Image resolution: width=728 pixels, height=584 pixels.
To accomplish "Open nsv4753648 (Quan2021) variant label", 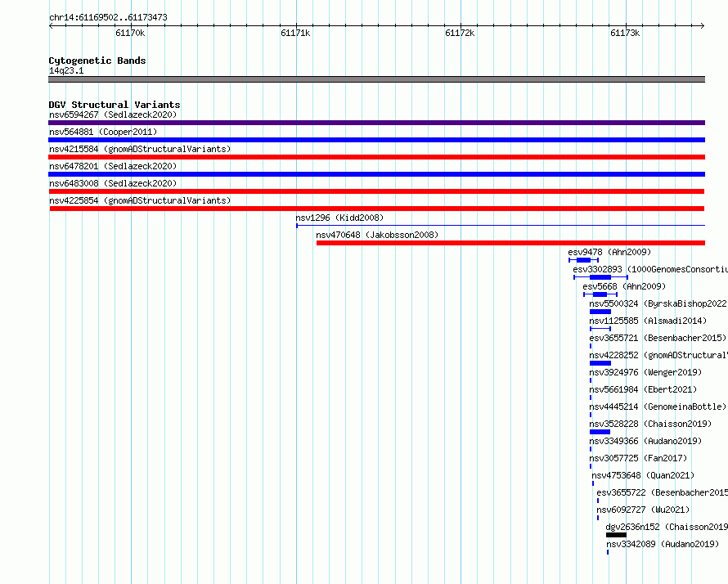I will [643, 475].
